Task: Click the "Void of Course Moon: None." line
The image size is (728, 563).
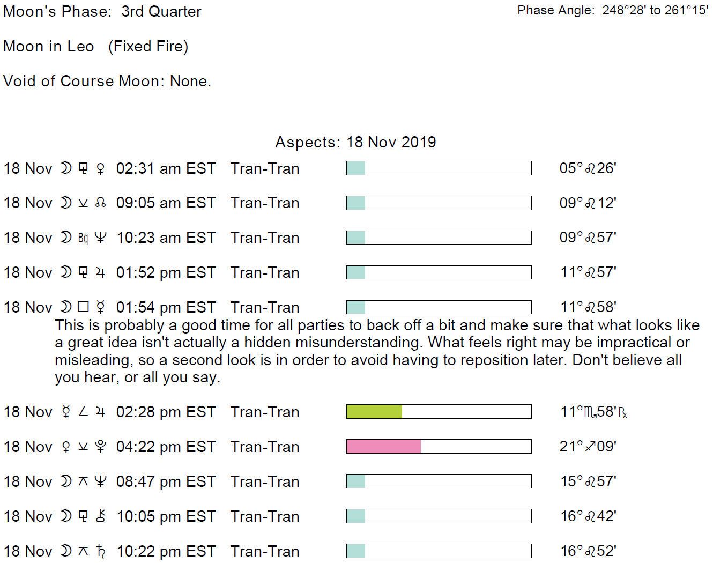Action: pos(107,81)
